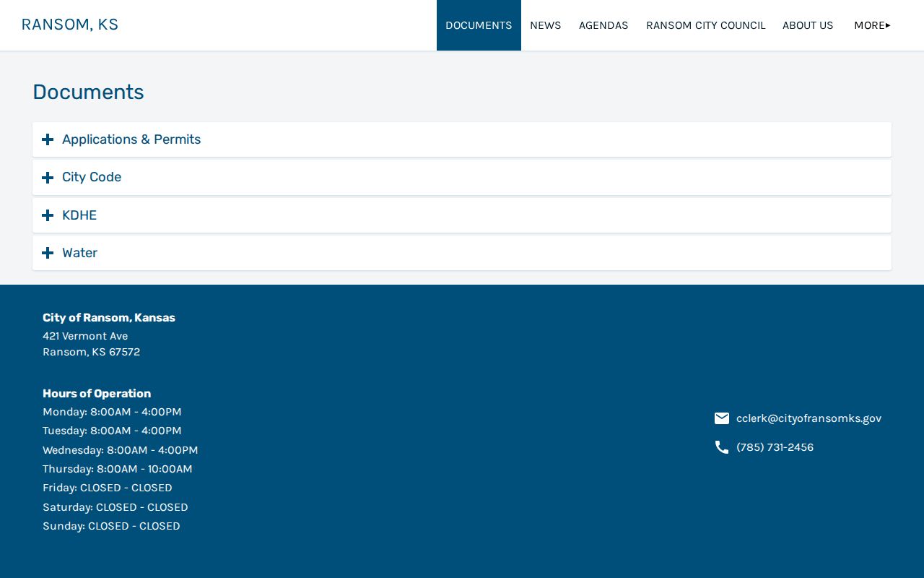The width and height of the screenshot is (924, 578).
Task: Click the plus icon beside Applications & Permits
Action: [x=48, y=139]
